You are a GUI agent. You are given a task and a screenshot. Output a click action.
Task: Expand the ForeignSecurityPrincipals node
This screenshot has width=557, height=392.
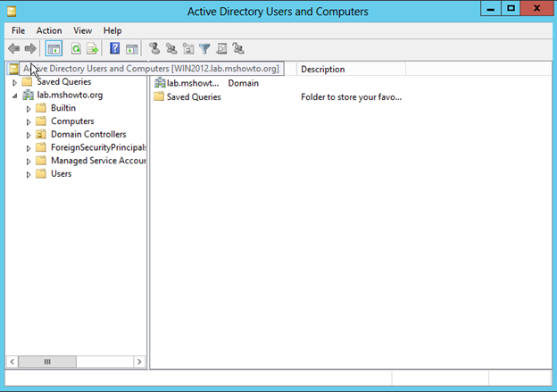click(29, 148)
